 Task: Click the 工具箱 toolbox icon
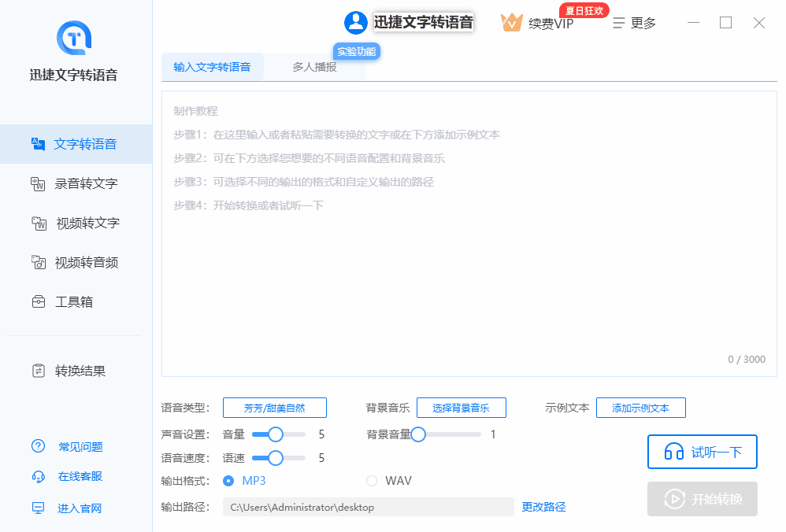(x=39, y=301)
